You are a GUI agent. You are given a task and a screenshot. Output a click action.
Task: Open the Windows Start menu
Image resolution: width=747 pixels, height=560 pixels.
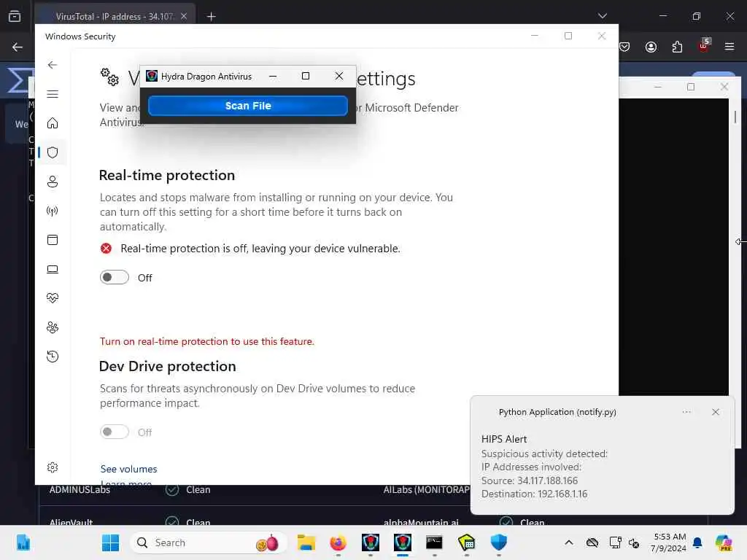point(111,542)
